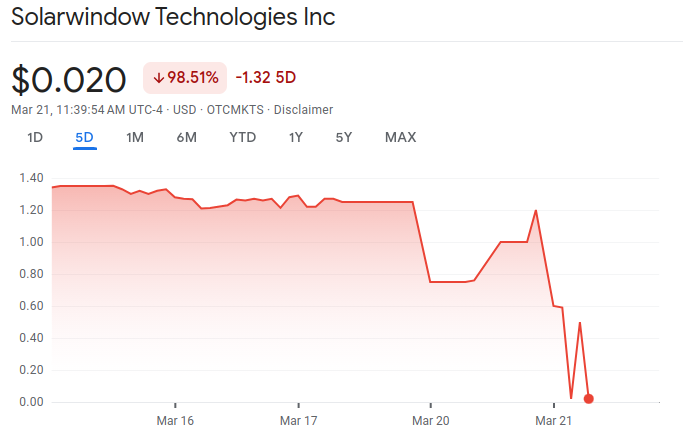
Task: Click the $0.020 stock price
Action: pyautogui.click(x=69, y=80)
